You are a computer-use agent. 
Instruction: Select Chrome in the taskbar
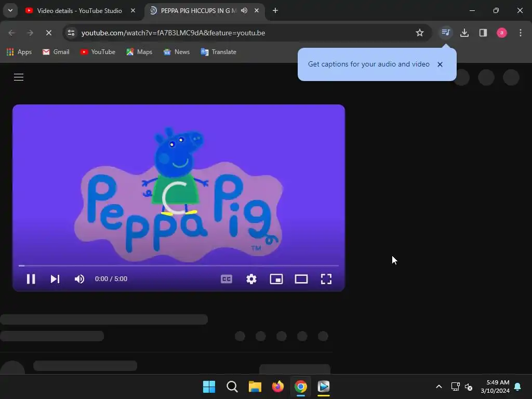point(301,387)
